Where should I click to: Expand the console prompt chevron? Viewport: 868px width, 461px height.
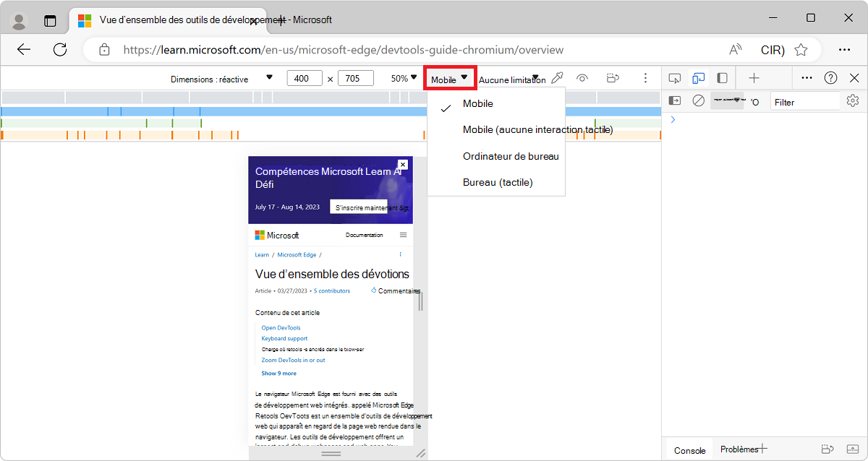click(x=673, y=120)
